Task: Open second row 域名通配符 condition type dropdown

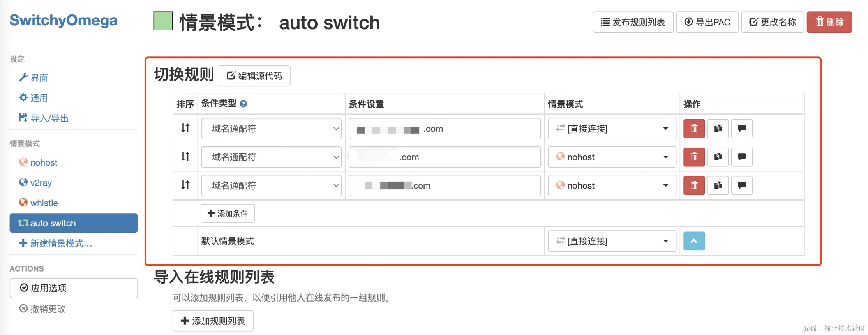Action: pos(271,157)
